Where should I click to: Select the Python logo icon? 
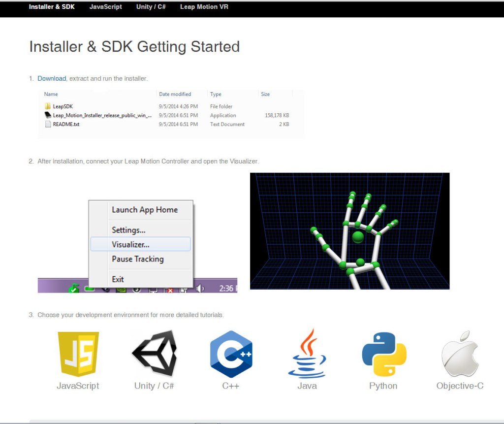point(383,354)
